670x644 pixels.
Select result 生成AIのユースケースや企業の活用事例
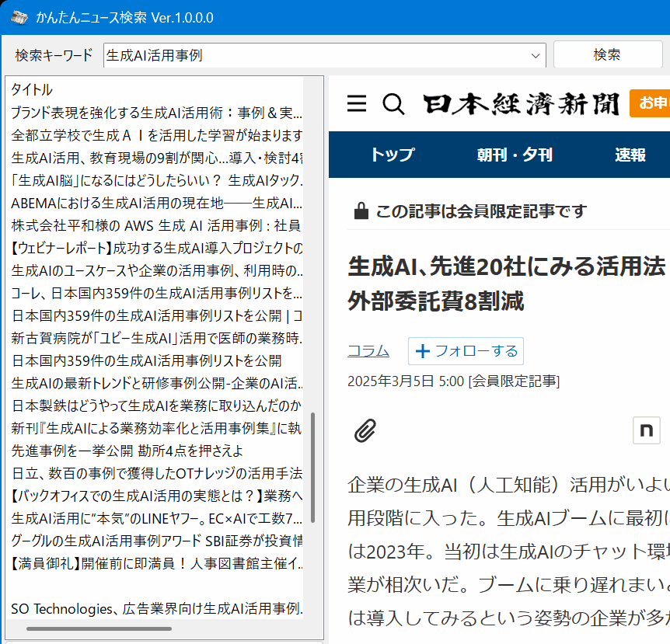[156, 271]
